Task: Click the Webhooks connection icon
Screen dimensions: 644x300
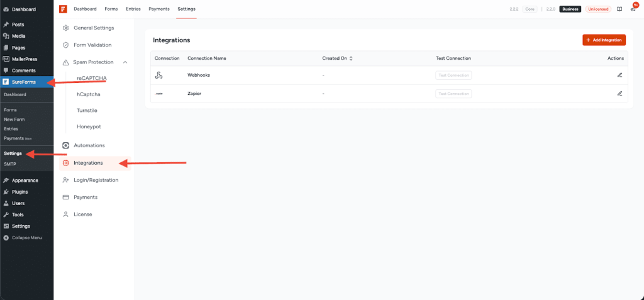Action: click(x=159, y=75)
